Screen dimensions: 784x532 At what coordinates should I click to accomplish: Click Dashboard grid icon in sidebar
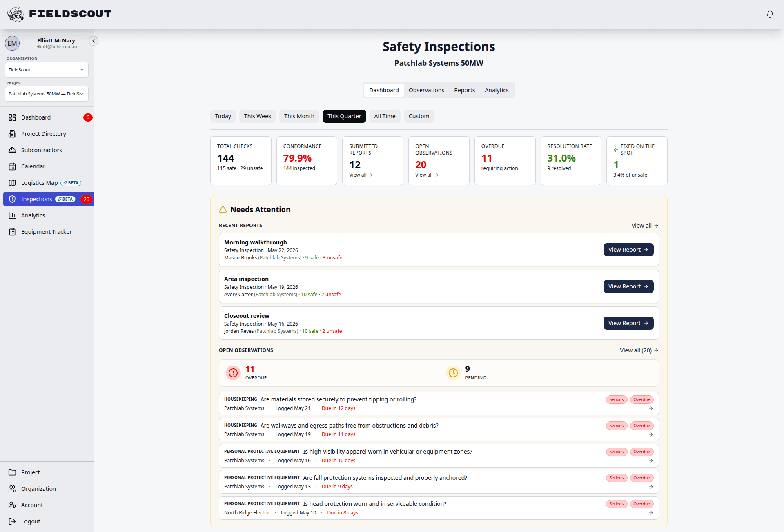coord(12,117)
